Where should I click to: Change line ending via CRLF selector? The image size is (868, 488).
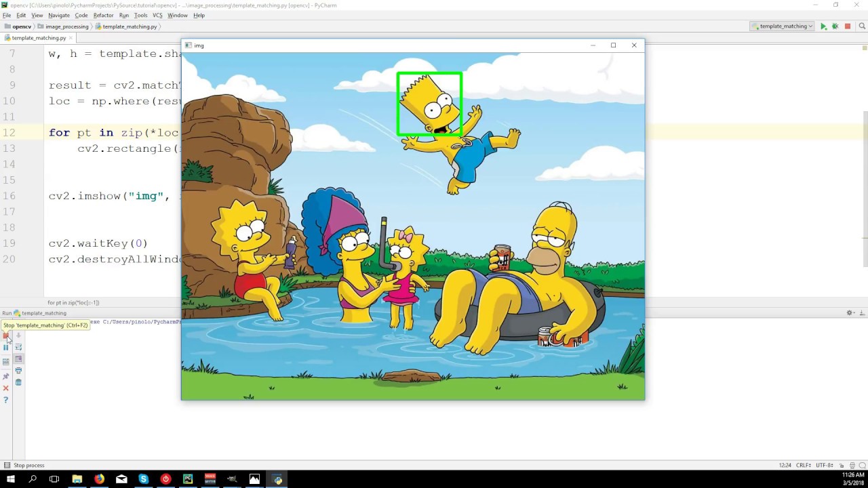tap(804, 466)
